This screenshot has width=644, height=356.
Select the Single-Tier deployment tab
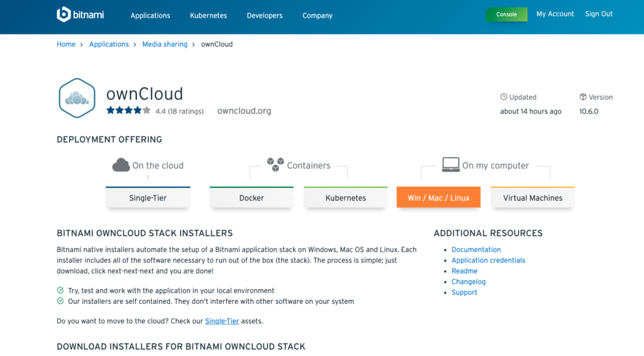(148, 197)
